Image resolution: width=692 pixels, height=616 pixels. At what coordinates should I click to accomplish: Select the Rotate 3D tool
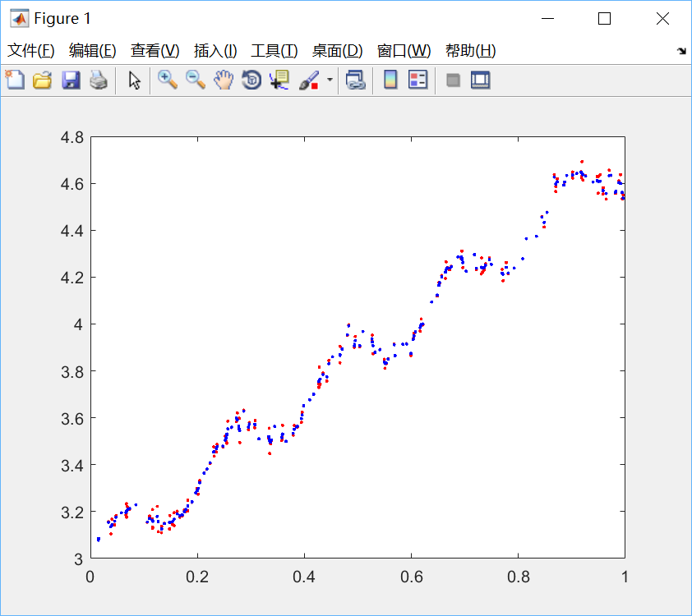tap(251, 80)
